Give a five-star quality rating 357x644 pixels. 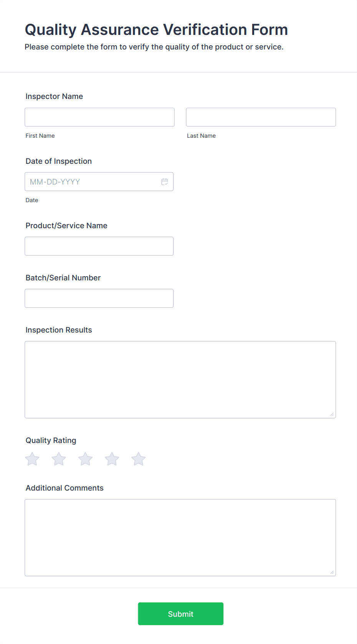pos(139,459)
